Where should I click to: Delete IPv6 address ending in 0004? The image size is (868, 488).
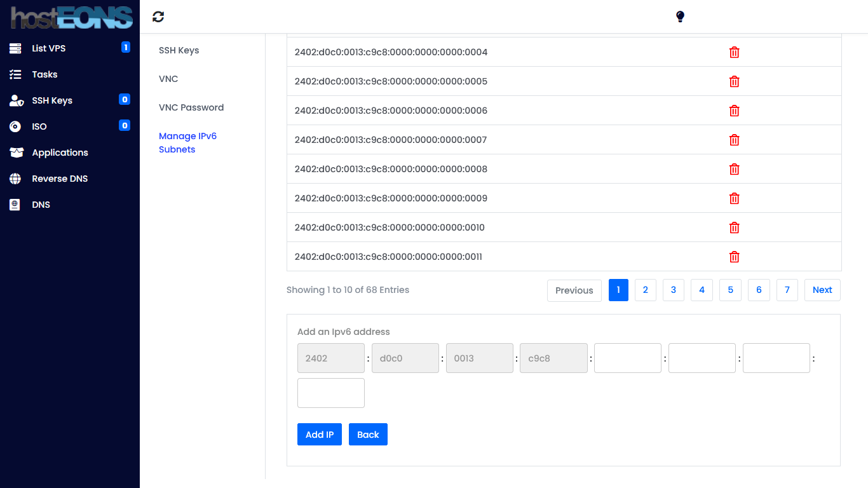(x=734, y=52)
